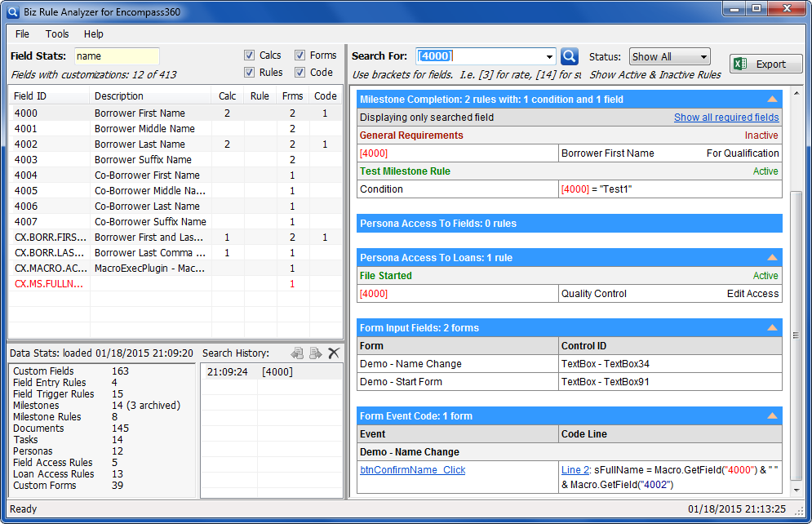Click the Field Stats filter input
The width and height of the screenshot is (812, 524).
[x=117, y=56]
